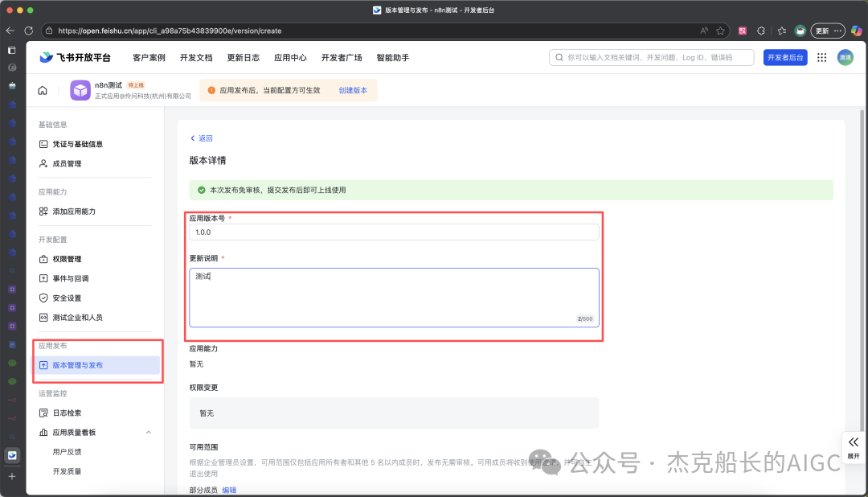Click the 成员管理 person icon
The width and height of the screenshot is (868, 497).
click(x=43, y=163)
